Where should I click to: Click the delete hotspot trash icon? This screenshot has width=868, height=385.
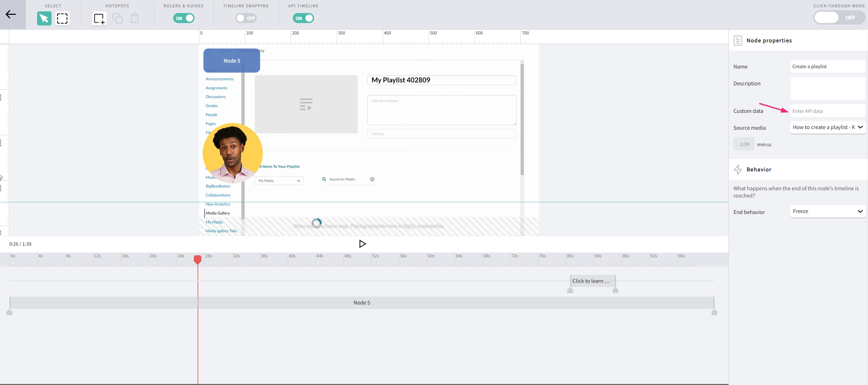[x=135, y=18]
